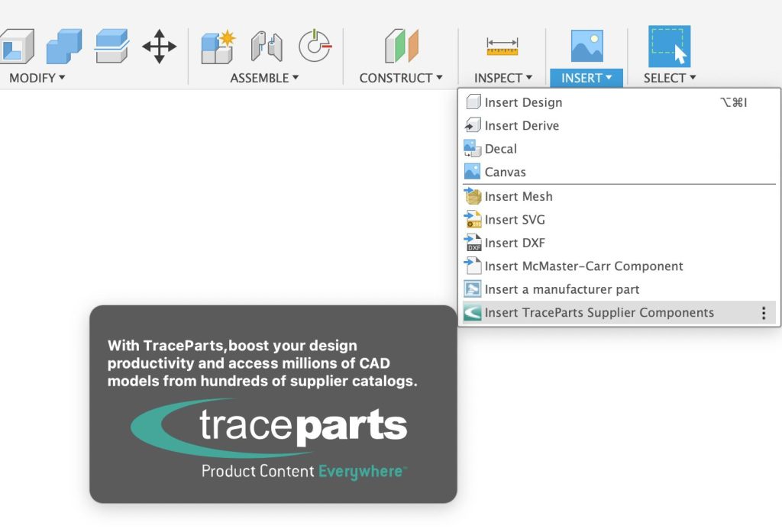
Task: Choose Insert Design from menu
Action: [619, 102]
